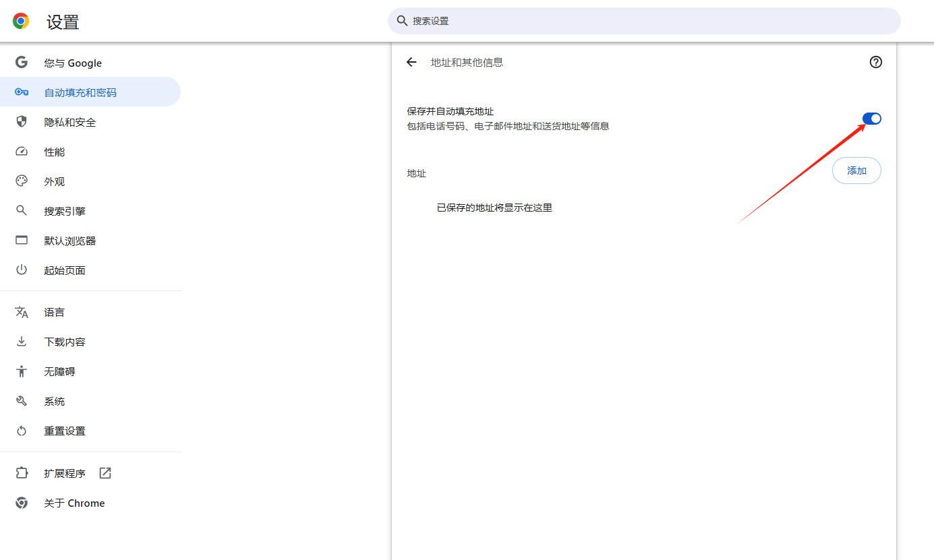Open help via the question mark icon

[875, 62]
